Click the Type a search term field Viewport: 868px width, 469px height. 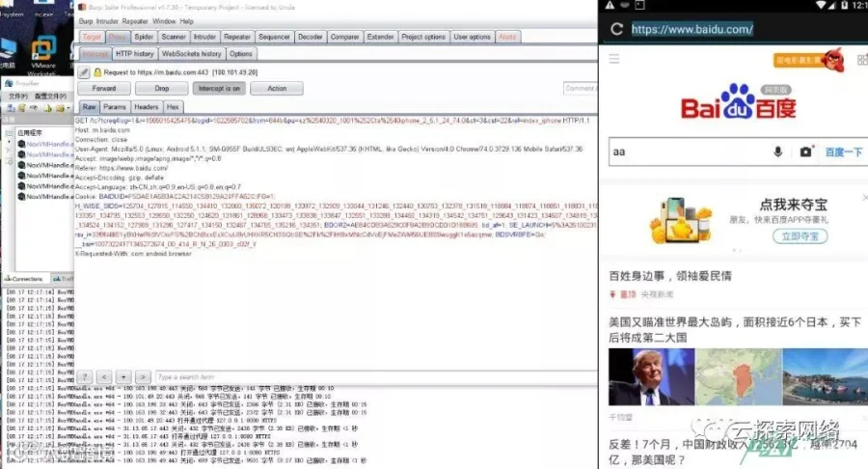tap(376, 377)
